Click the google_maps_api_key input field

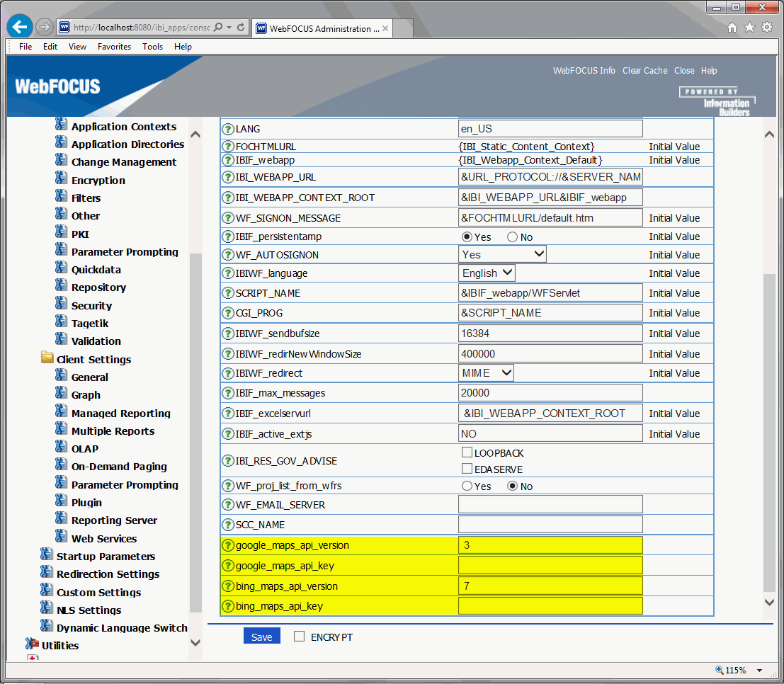[x=550, y=566]
